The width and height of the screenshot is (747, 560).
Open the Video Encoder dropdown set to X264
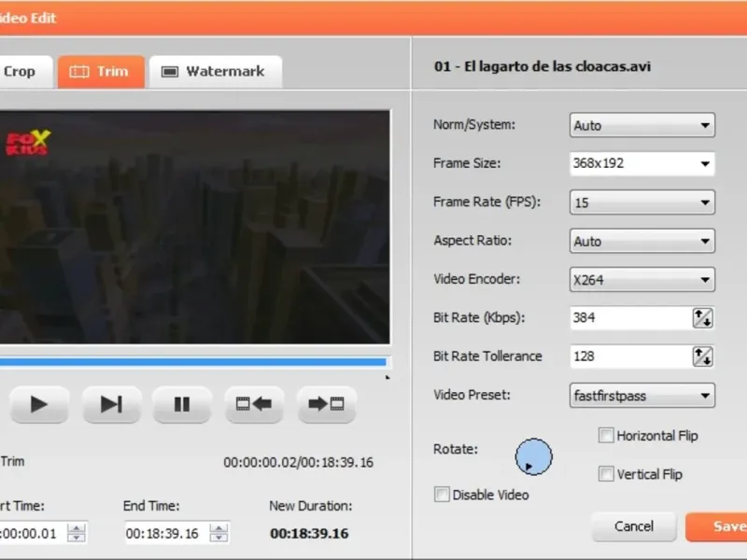641,279
